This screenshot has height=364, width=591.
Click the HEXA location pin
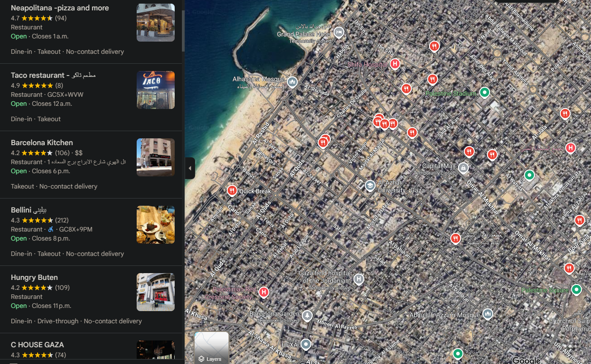pos(306,344)
